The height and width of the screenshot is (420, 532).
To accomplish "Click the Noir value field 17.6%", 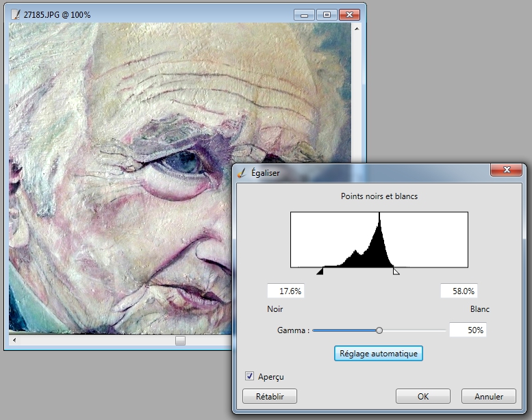I will (x=286, y=291).
